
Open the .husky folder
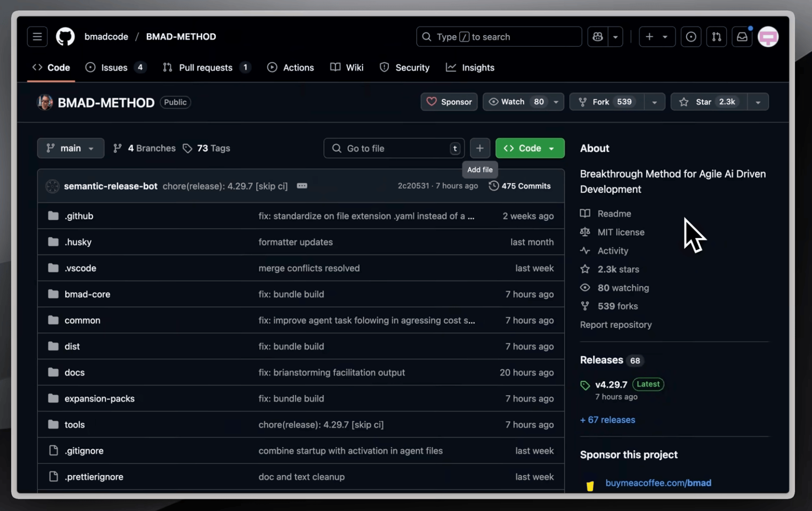78,242
